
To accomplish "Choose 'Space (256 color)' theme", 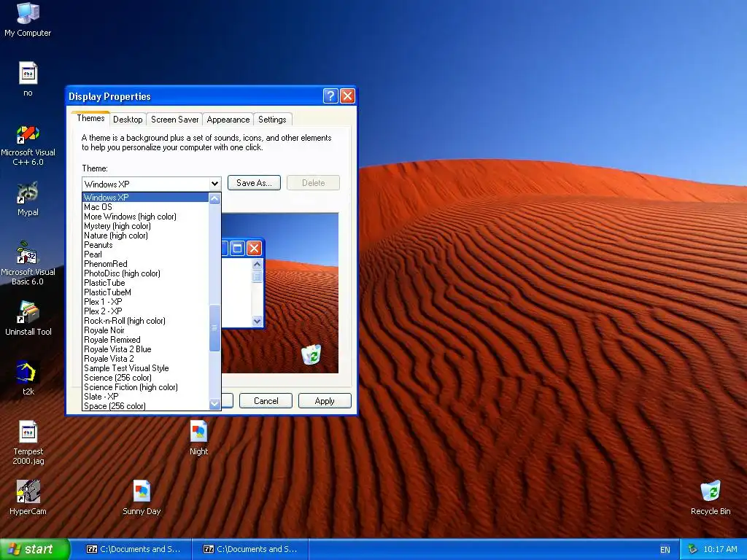I will (146, 405).
